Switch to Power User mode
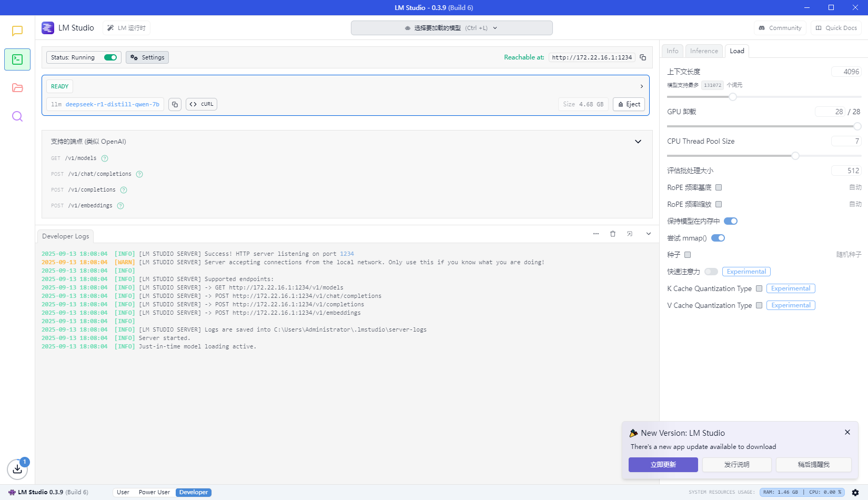868x500 pixels. [x=154, y=493]
